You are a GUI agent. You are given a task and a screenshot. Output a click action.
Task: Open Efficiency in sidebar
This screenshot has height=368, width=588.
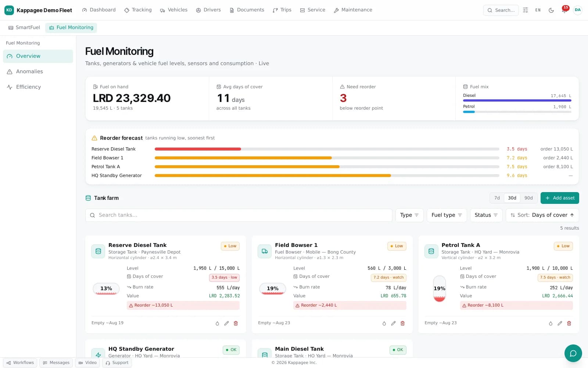coord(38,87)
